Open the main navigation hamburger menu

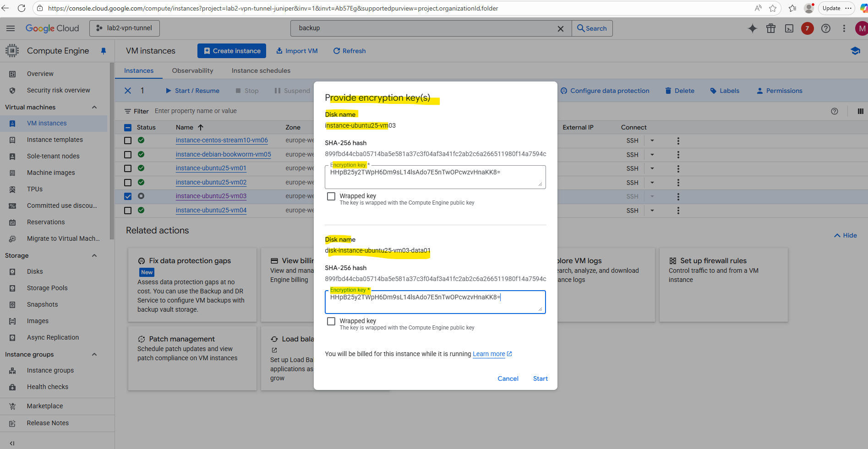(x=11, y=28)
